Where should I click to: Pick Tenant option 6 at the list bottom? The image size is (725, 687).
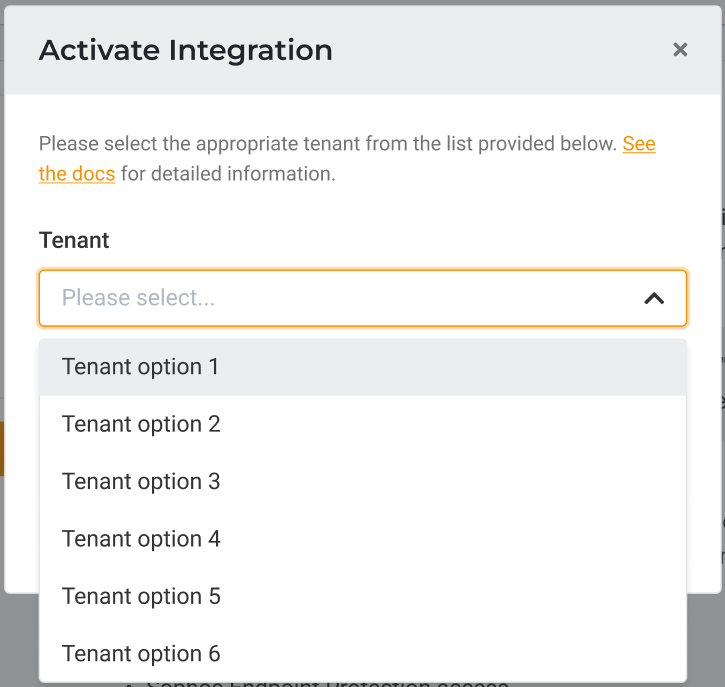(x=141, y=653)
